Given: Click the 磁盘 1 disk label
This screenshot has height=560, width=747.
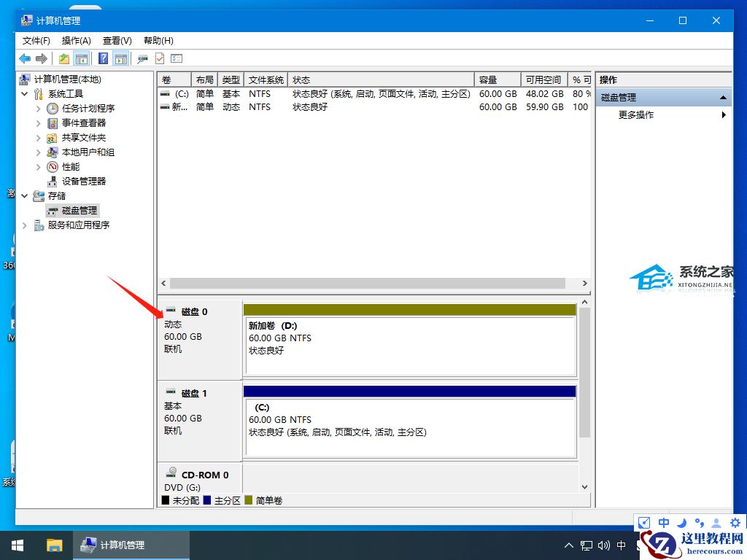Looking at the screenshot, I should pos(194,394).
